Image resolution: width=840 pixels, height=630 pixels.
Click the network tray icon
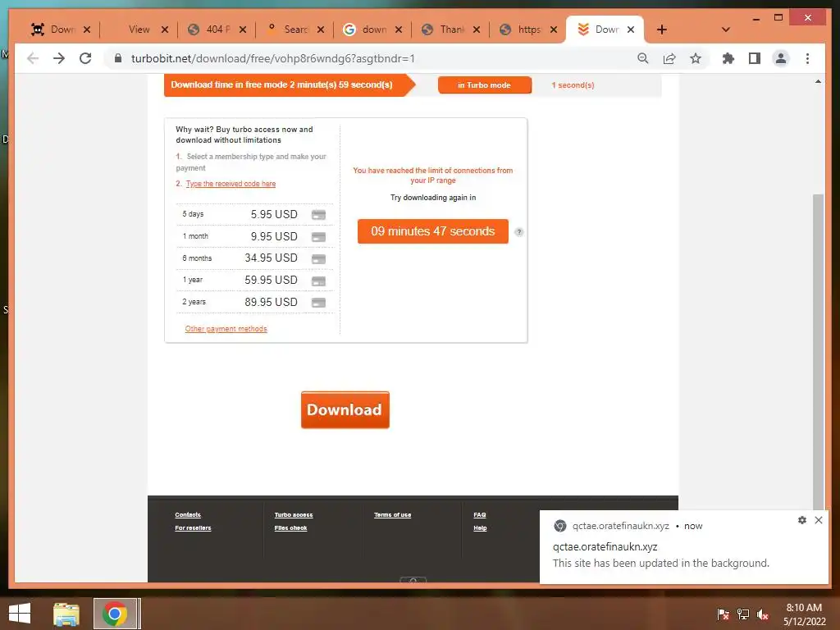743,614
